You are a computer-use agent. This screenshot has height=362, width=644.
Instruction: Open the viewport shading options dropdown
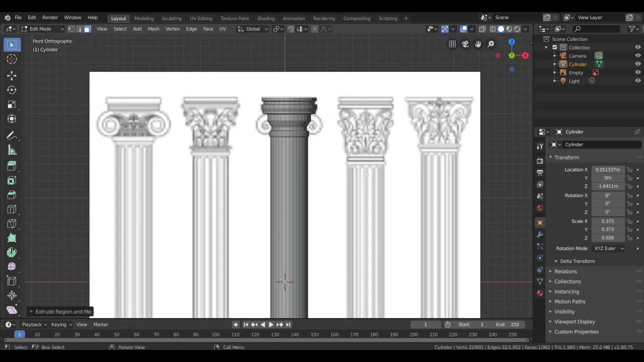pyautogui.click(x=525, y=29)
